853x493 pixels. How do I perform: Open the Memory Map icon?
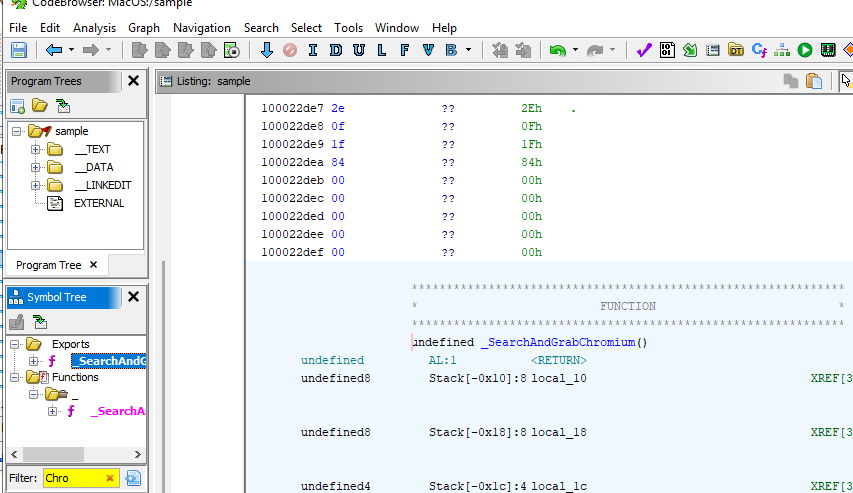(828, 50)
